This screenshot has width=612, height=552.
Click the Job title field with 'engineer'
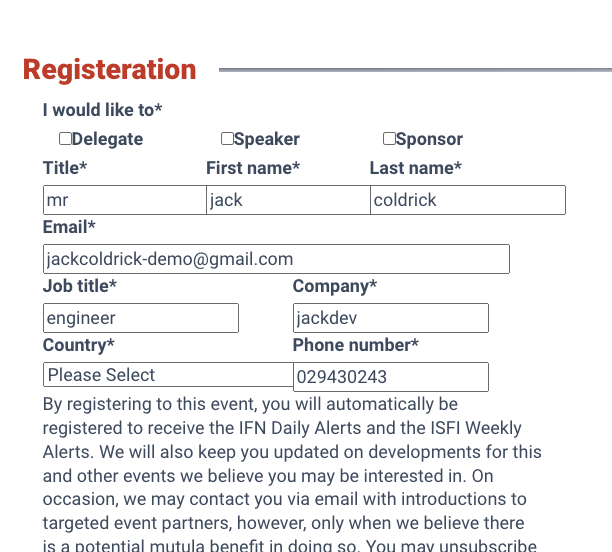(141, 318)
